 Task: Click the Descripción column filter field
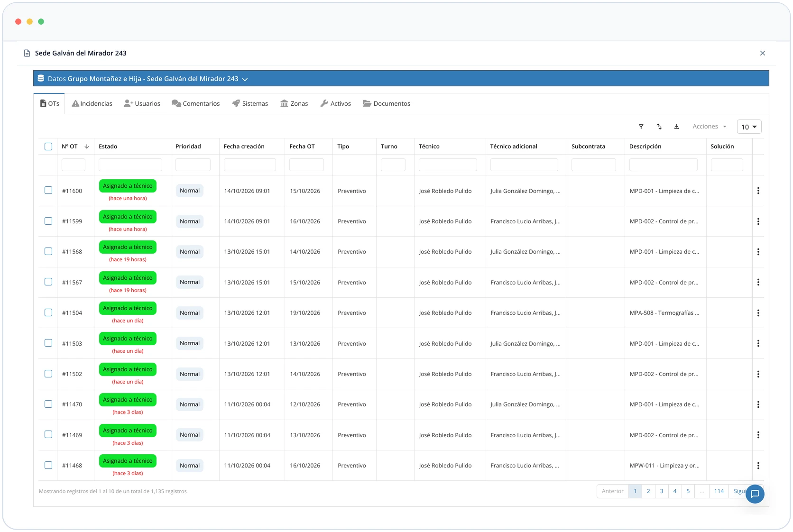pyautogui.click(x=664, y=165)
